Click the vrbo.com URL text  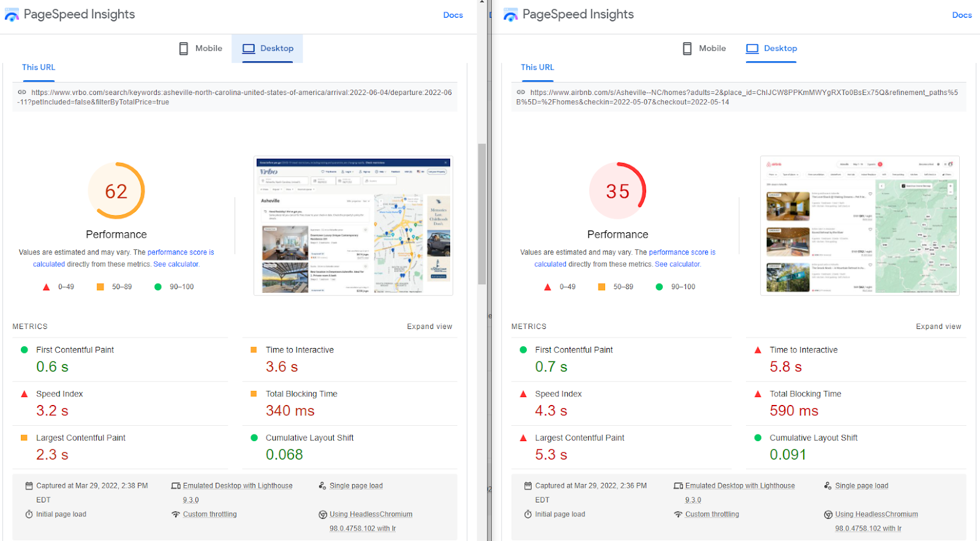click(235, 97)
